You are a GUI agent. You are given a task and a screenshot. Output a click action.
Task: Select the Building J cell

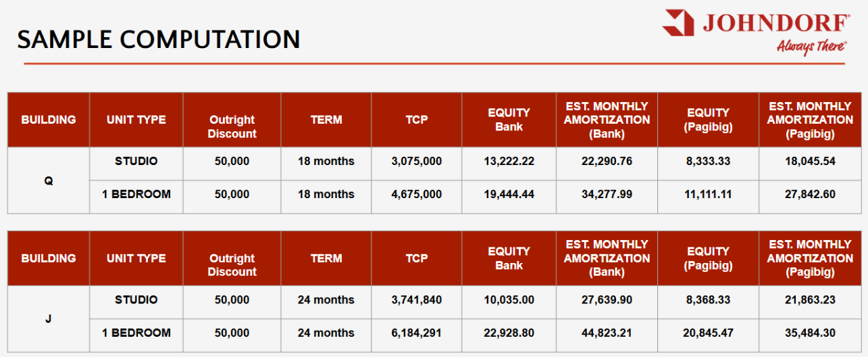(x=49, y=319)
